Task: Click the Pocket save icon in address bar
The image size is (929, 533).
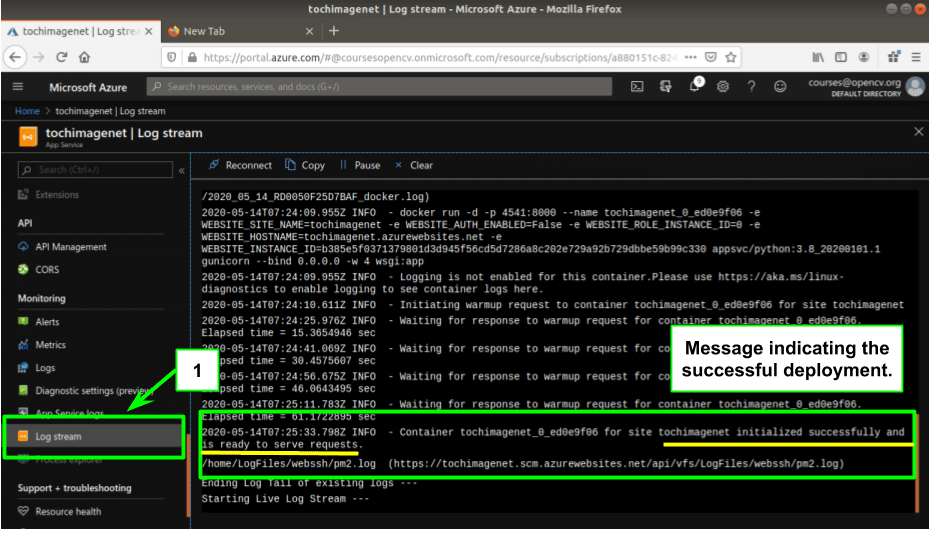Action: click(711, 57)
